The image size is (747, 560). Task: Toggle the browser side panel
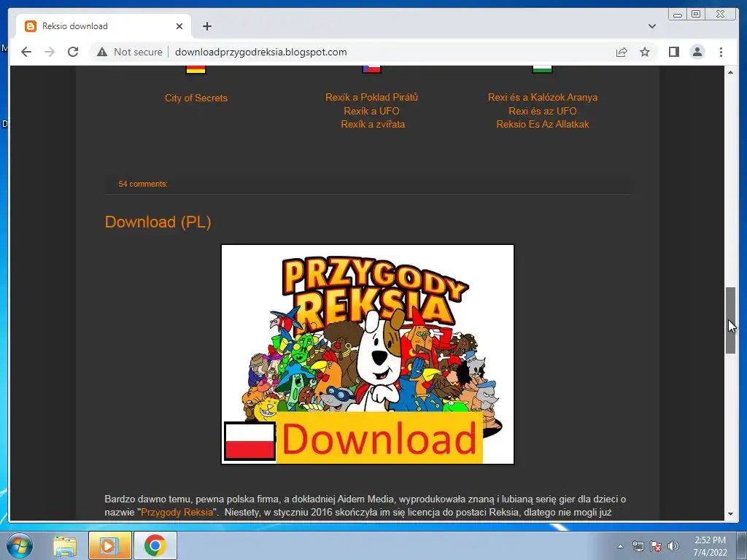pos(673,52)
